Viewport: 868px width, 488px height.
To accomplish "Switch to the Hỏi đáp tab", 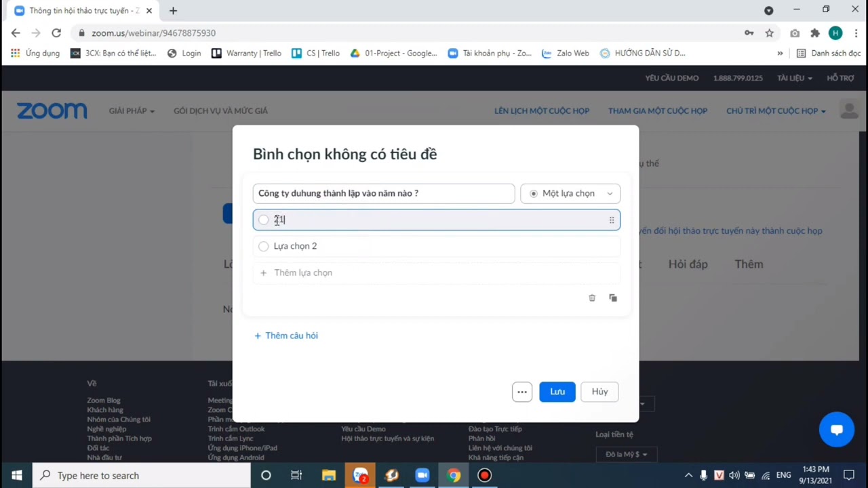I will tap(688, 264).
